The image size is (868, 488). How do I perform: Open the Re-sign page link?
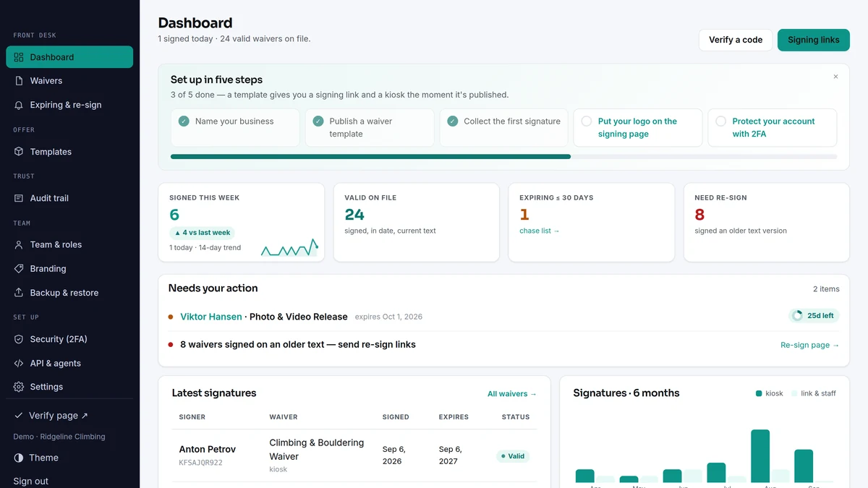pyautogui.click(x=809, y=345)
